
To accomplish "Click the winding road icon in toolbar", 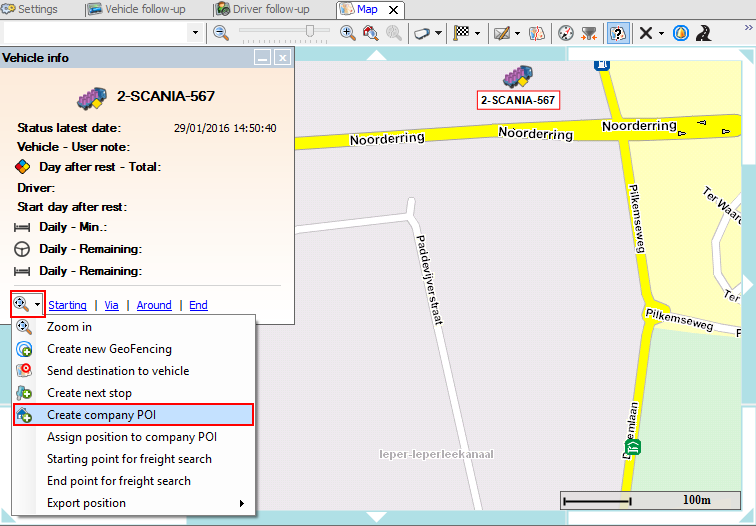I will tap(704, 33).
